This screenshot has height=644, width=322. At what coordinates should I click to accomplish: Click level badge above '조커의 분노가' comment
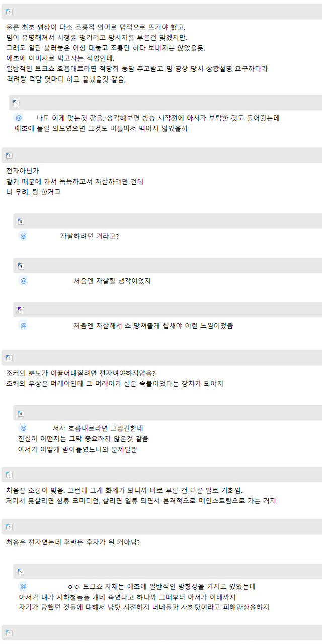[9, 358]
